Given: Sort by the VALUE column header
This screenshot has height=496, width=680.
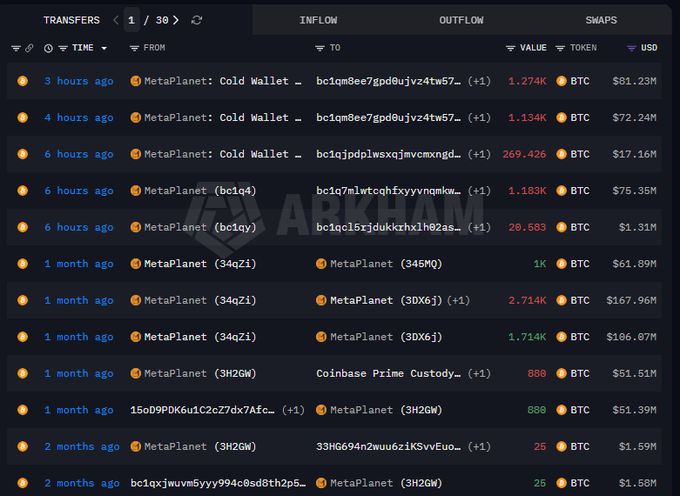Looking at the screenshot, I should coord(533,48).
